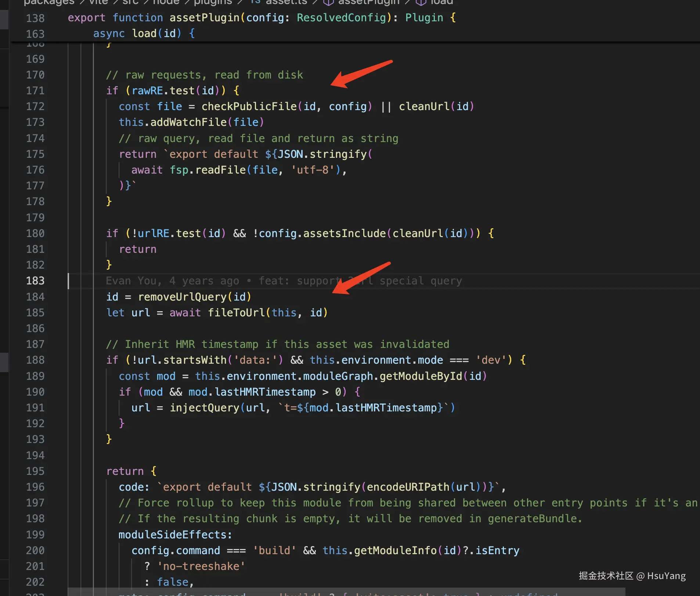Click the 'no-treeshake' string literal

click(x=201, y=566)
